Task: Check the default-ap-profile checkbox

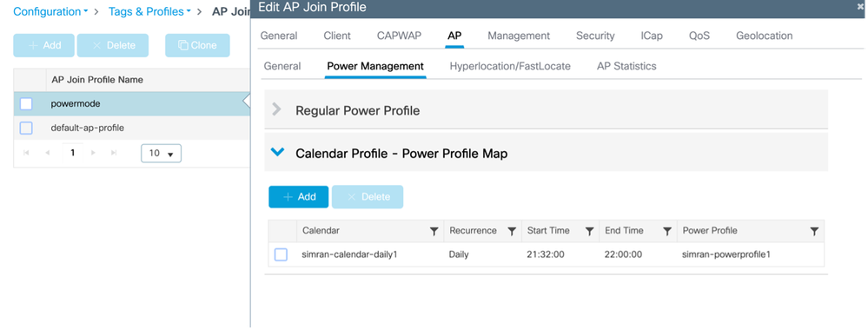Action: click(26, 128)
